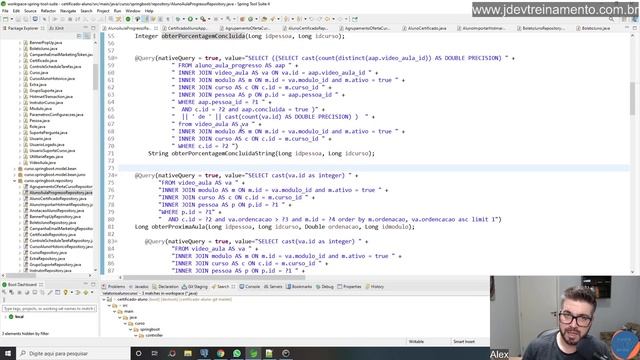Expand curso.springboot.model.bean package
The image size is (640, 360).
[15, 169]
